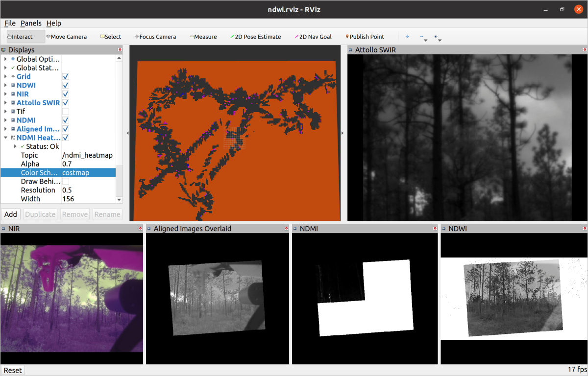The width and height of the screenshot is (588, 376).
Task: Uncheck the Grid display checkbox
Action: click(66, 77)
